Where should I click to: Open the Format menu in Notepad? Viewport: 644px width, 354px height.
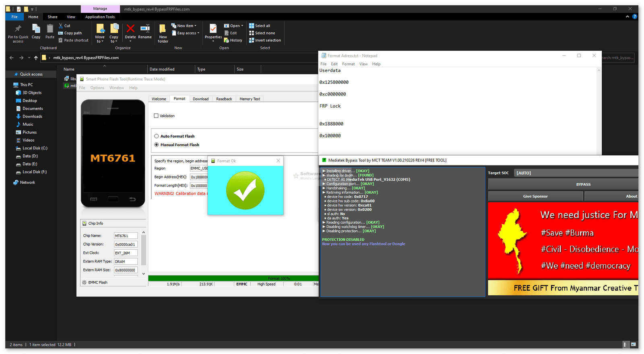pos(348,64)
